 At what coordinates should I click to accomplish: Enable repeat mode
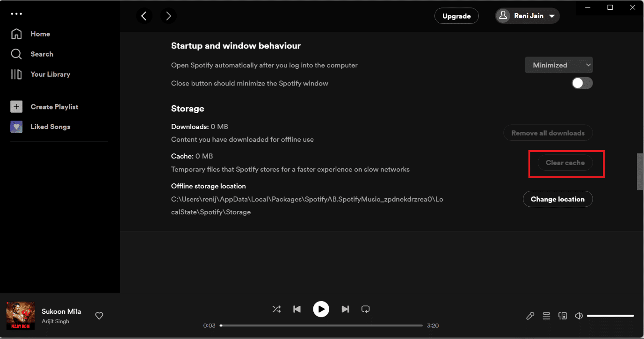coord(366,309)
